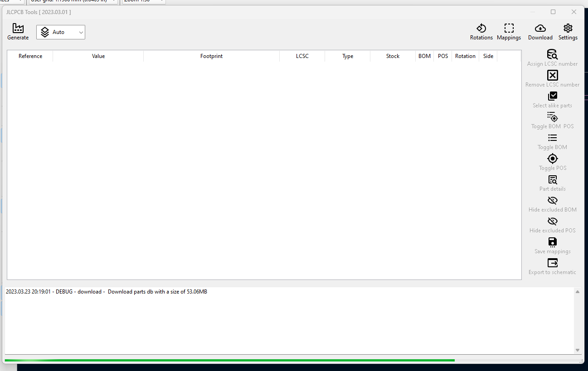Click Select alike parts icon
Screen dimensions: 588x371
pyautogui.click(x=553, y=96)
